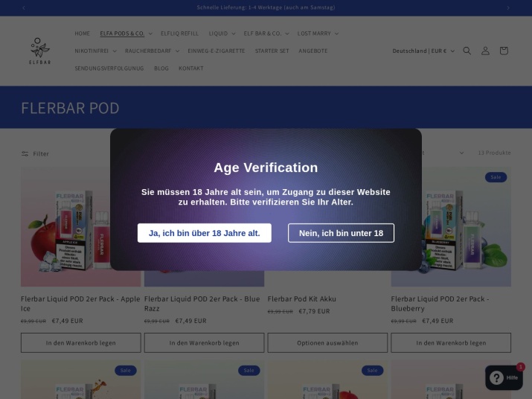Open the KONTAKT menu item
Screen dimensions: 532x399
coord(191,68)
